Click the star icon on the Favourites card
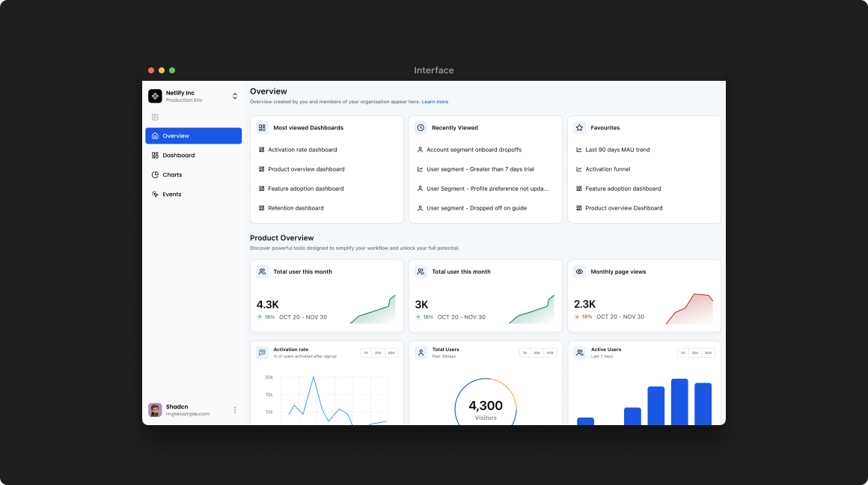 (578, 127)
